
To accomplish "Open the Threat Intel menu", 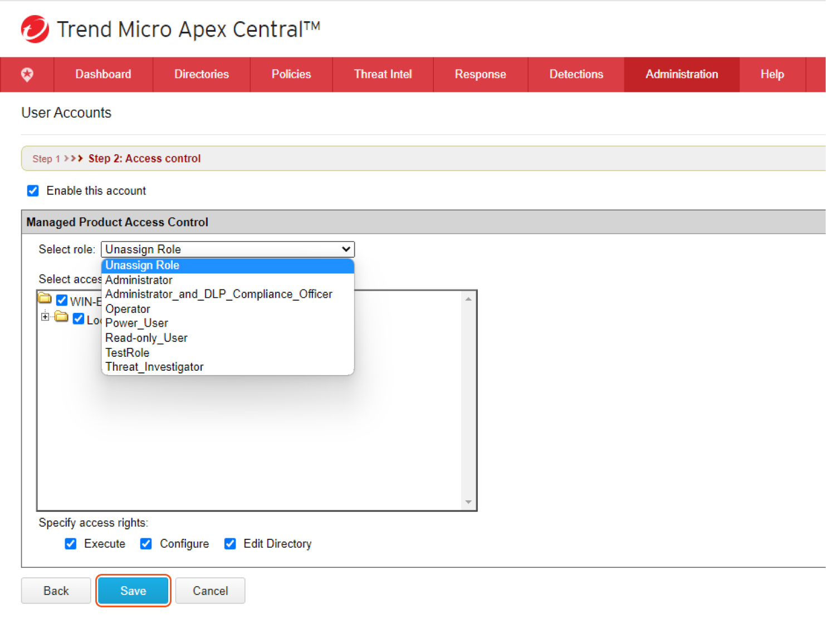I will (383, 74).
